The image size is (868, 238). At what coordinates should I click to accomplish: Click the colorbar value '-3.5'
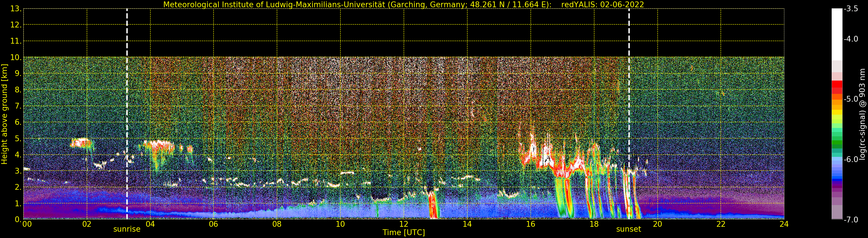pyautogui.click(x=851, y=9)
